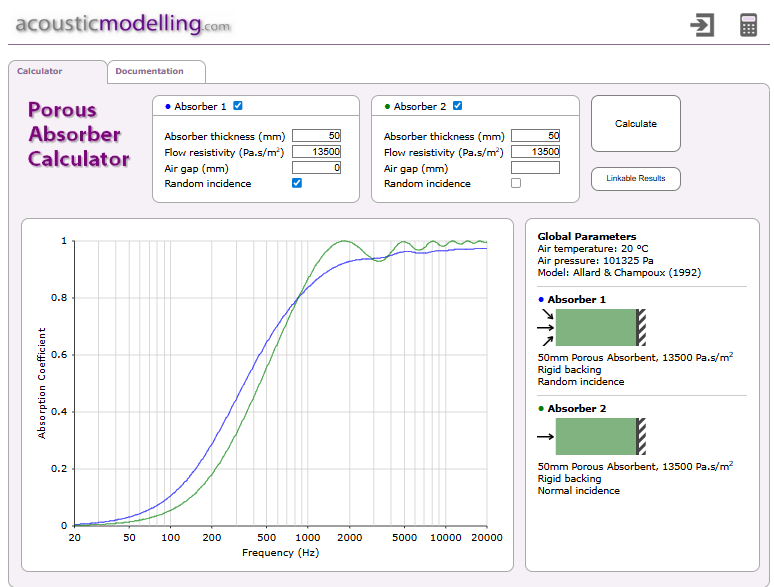Focus the Absorber 2 air gap field

click(x=535, y=168)
